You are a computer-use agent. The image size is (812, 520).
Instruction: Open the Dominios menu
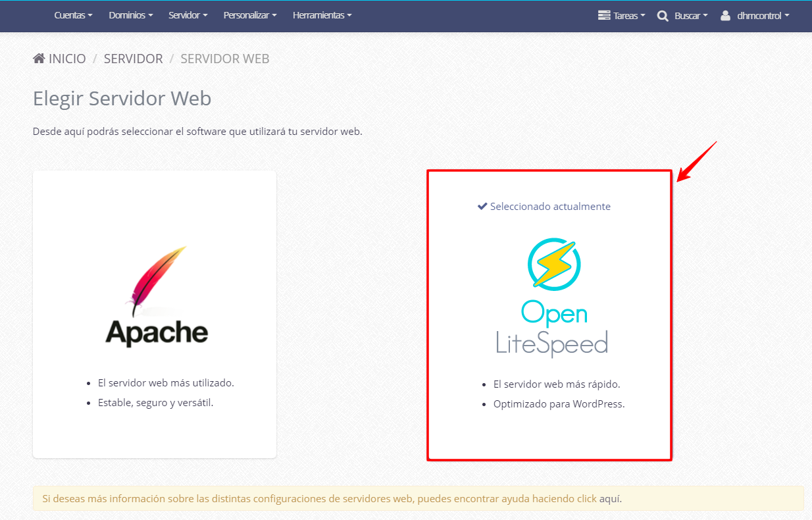131,15
